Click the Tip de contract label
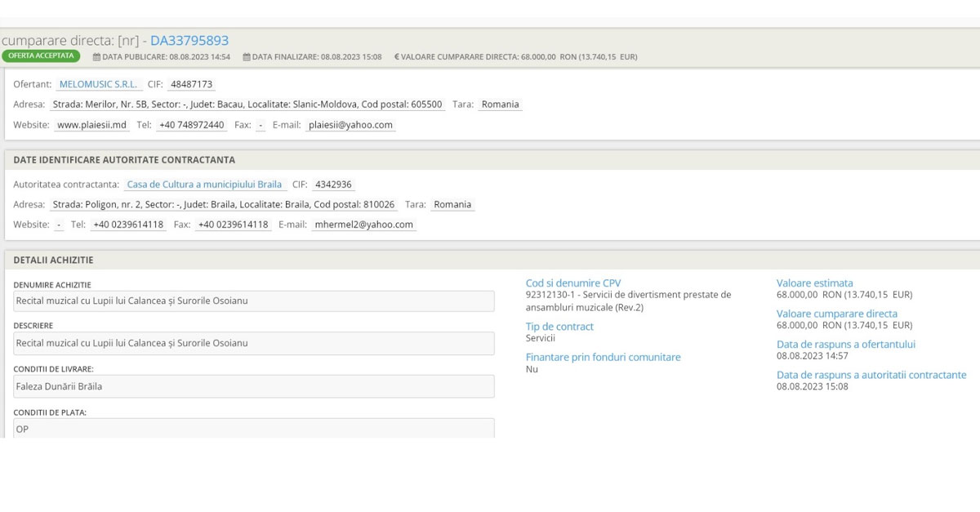980x512 pixels. click(x=559, y=327)
